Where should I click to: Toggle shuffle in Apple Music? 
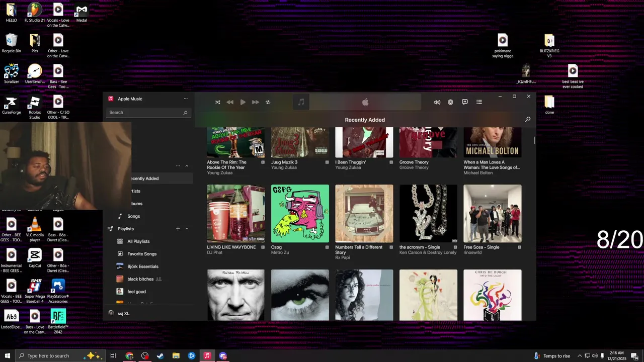tap(217, 102)
